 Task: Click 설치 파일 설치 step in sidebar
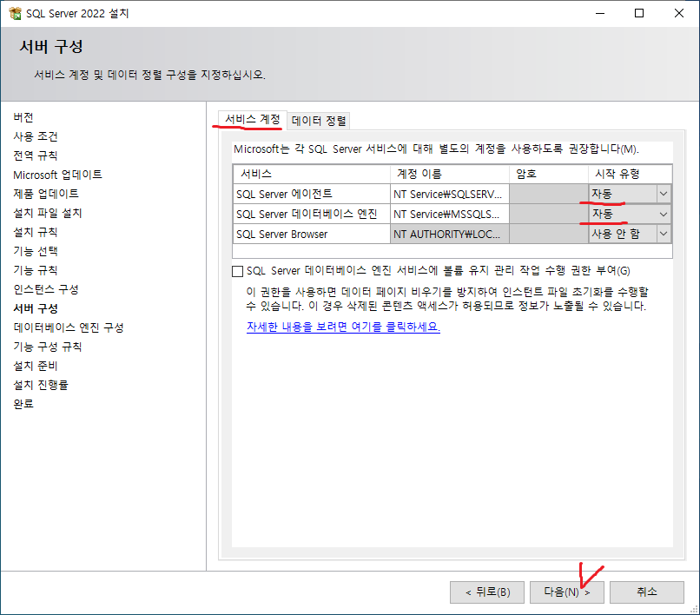point(48,213)
